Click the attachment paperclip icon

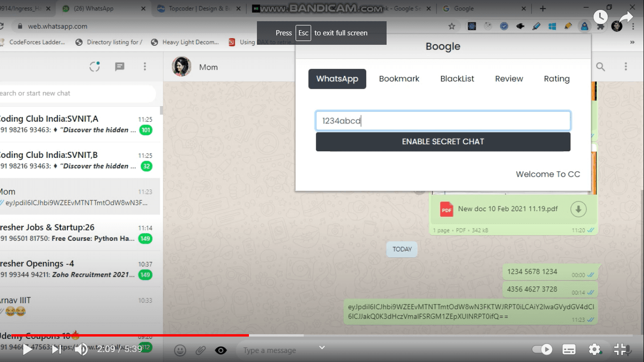[x=200, y=350]
